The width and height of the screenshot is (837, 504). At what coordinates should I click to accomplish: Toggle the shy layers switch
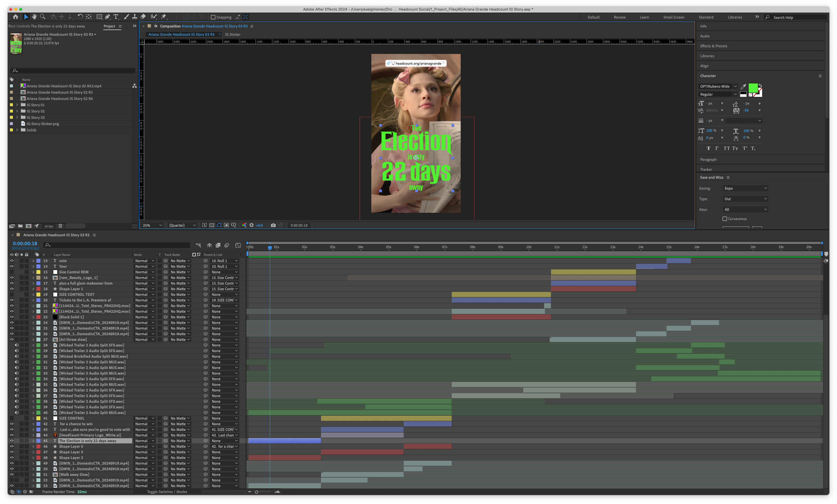pyautogui.click(x=209, y=245)
